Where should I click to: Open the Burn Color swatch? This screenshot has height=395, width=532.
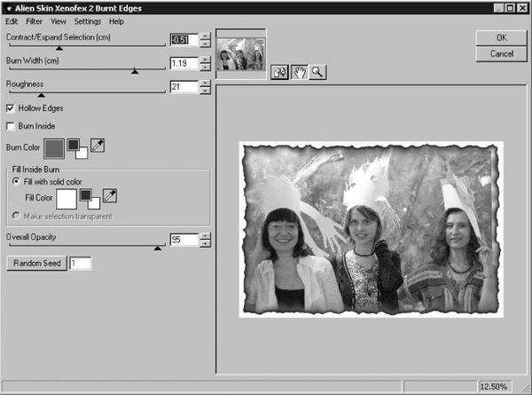[x=52, y=147]
